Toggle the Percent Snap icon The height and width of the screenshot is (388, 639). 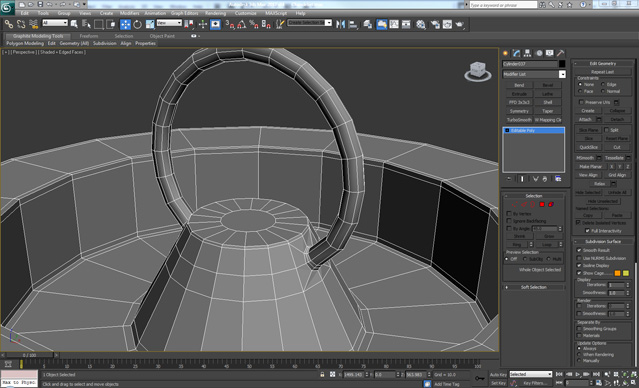click(254, 24)
